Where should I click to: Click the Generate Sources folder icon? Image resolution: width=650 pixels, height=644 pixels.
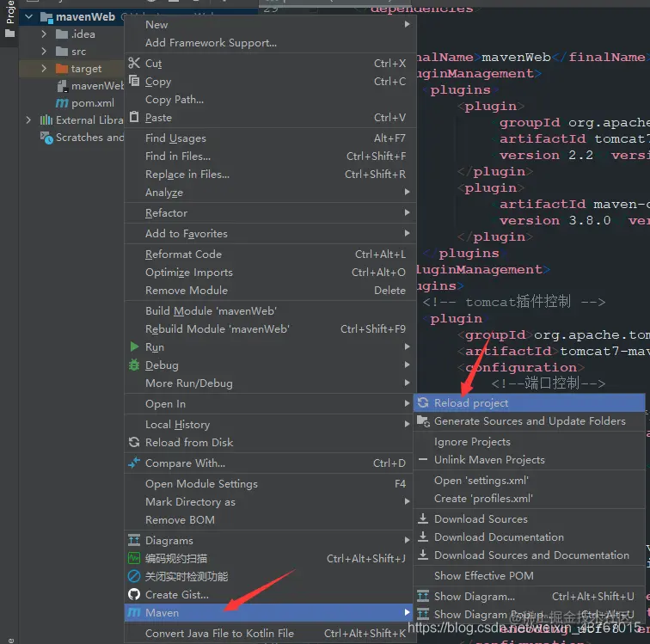pyautogui.click(x=423, y=421)
